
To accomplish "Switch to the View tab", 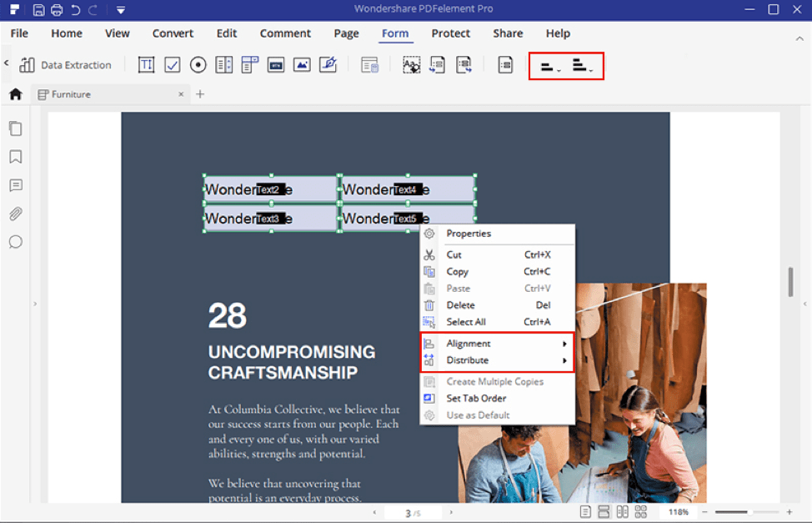I will 117,33.
